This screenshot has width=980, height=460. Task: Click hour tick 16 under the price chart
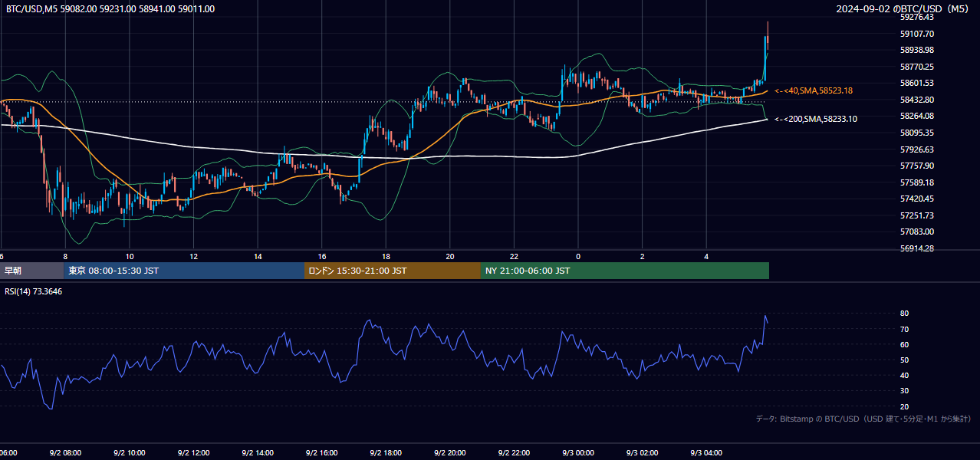click(322, 256)
